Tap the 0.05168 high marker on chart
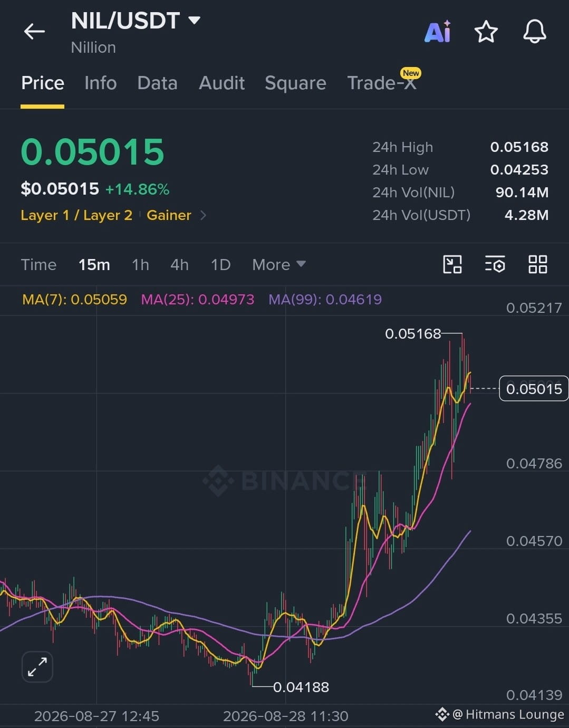This screenshot has height=728, width=569. coord(413,334)
